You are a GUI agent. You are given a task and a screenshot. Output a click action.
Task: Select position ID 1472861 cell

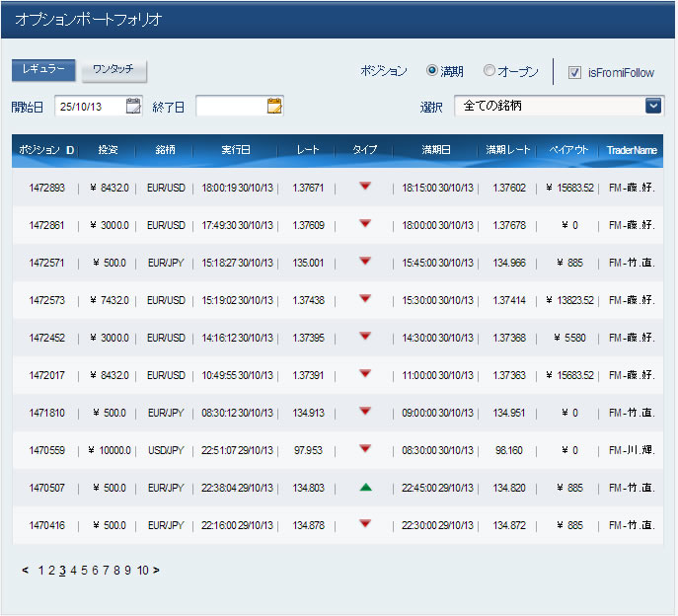click(x=46, y=225)
